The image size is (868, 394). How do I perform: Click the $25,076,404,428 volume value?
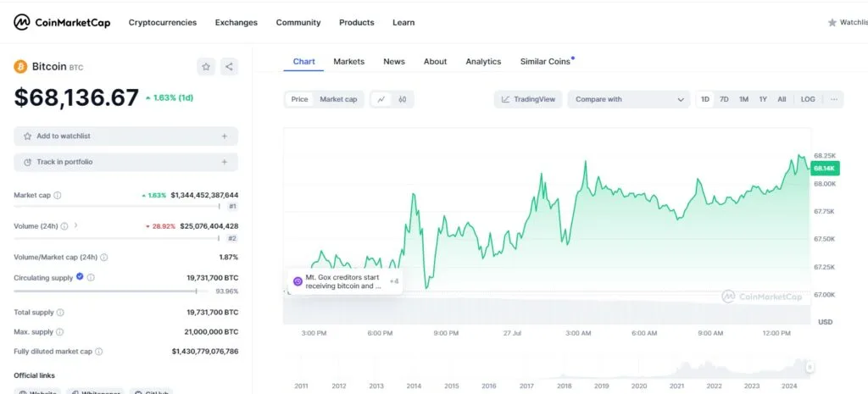click(x=209, y=226)
